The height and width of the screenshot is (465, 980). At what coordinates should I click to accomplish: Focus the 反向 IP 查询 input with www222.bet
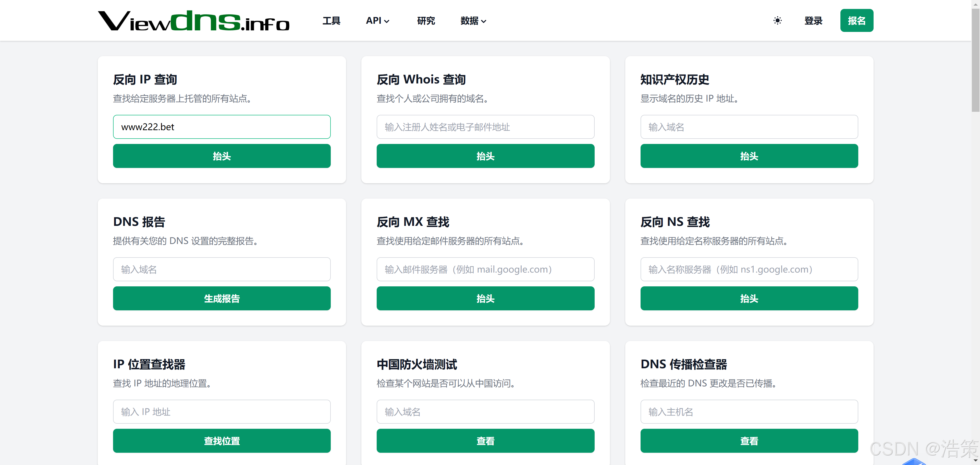click(x=222, y=127)
